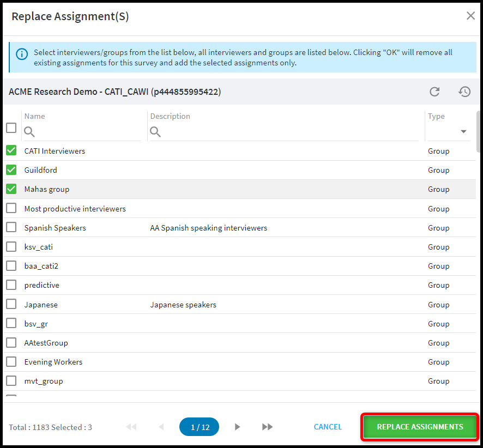Screen dimensions: 483x448
Task: Check the Japanese group checkbox
Action: point(11,304)
